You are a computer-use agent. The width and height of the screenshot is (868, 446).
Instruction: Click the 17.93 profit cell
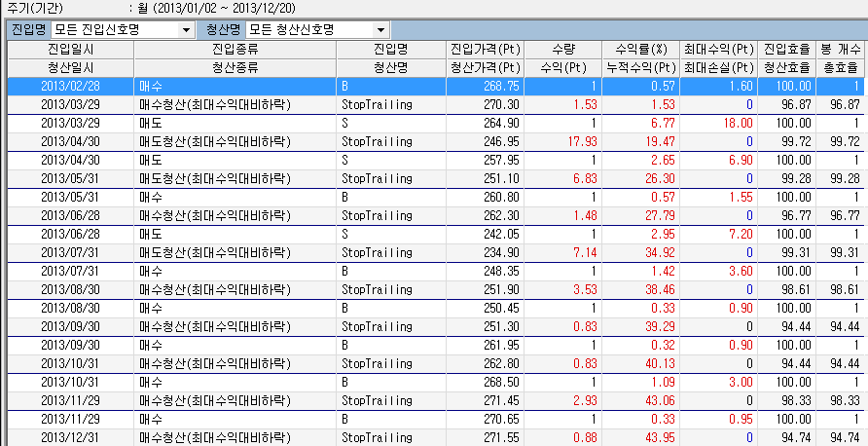[x=563, y=141]
